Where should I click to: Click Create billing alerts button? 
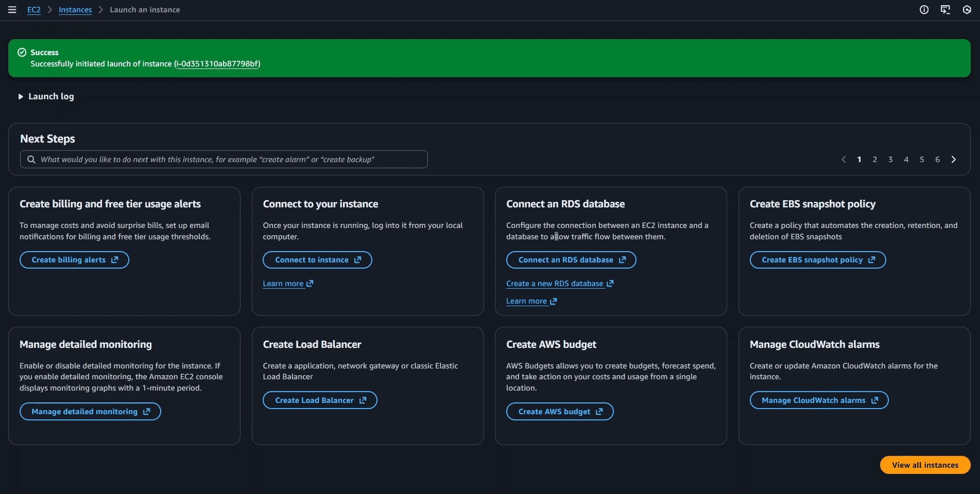pyautogui.click(x=74, y=260)
